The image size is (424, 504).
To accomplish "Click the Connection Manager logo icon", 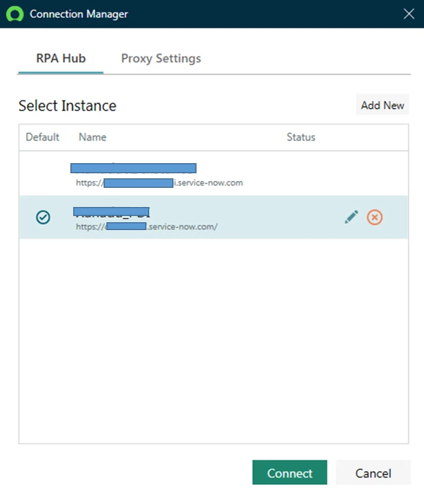I will [x=15, y=14].
